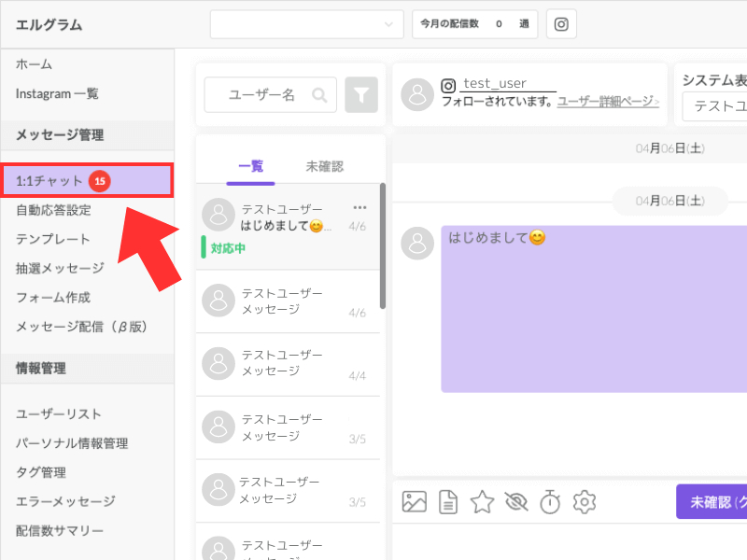Viewport: 747px width, 560px height.
Task: Expand the account selector dropdown at top
Action: click(x=307, y=24)
